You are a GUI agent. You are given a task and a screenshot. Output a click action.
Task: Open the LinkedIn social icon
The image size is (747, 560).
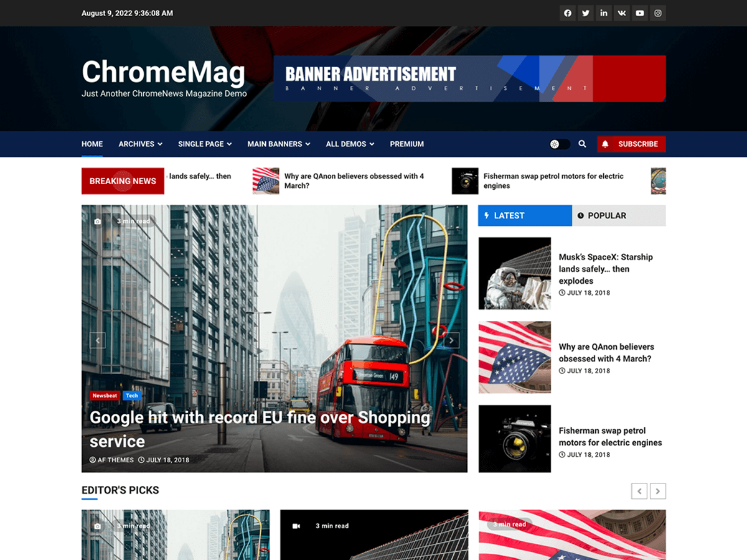(x=603, y=13)
